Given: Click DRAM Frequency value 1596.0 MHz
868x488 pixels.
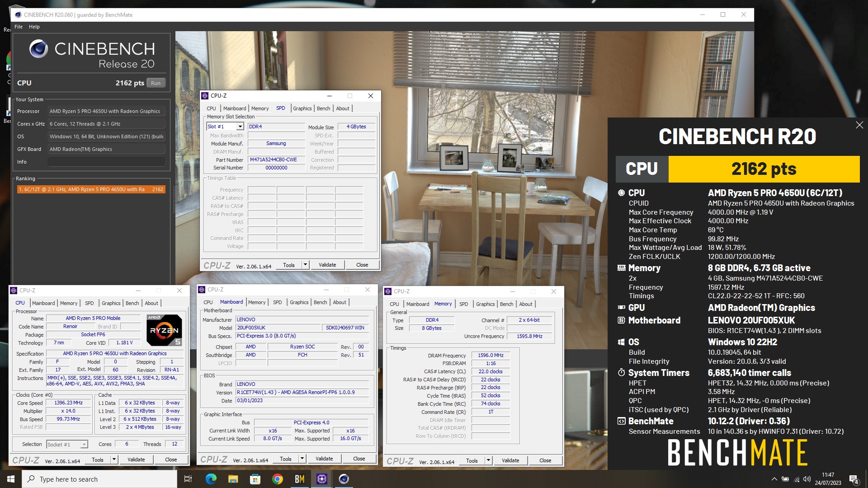Looking at the screenshot, I should [491, 355].
